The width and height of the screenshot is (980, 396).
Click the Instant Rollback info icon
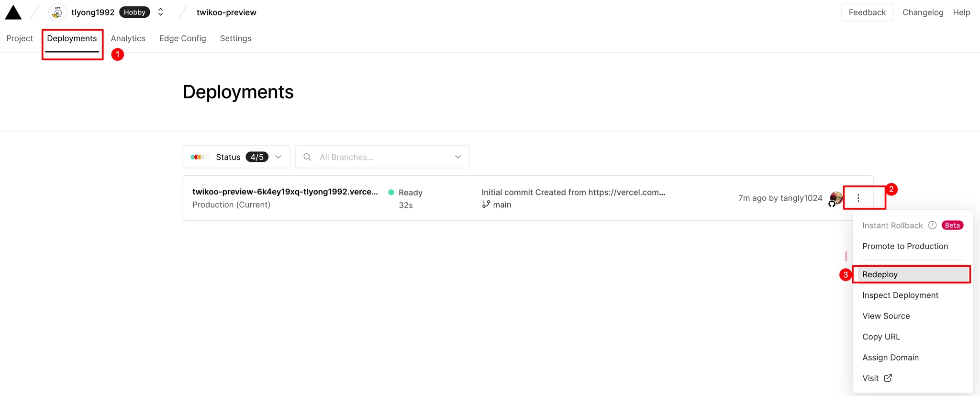[x=932, y=225]
